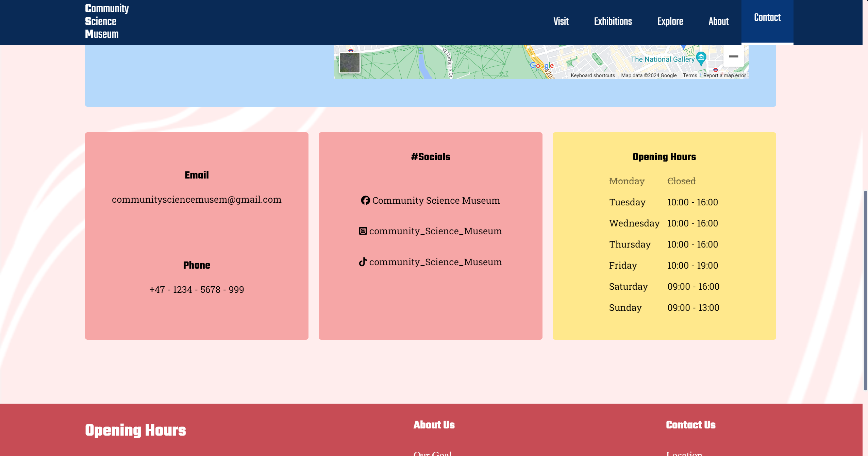Image resolution: width=868 pixels, height=456 pixels.
Task: Select the Facebook icon for Community Science Museum
Action: tap(366, 200)
